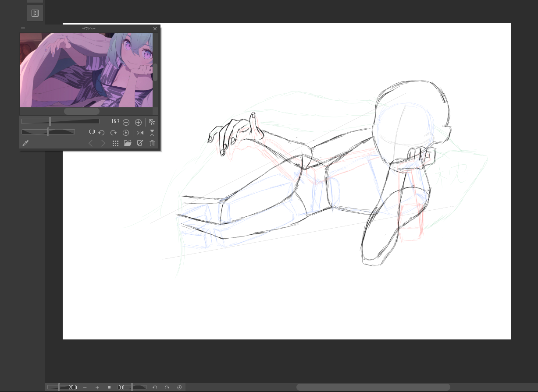Import an image via Sub View folder icon
This screenshot has width=538, height=392.
128,143
